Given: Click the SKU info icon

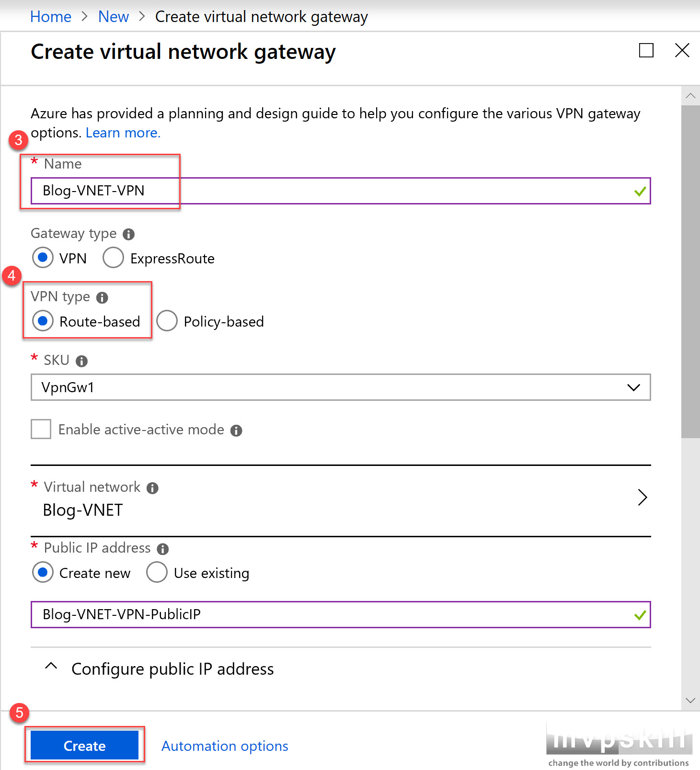Looking at the screenshot, I should point(82,361).
